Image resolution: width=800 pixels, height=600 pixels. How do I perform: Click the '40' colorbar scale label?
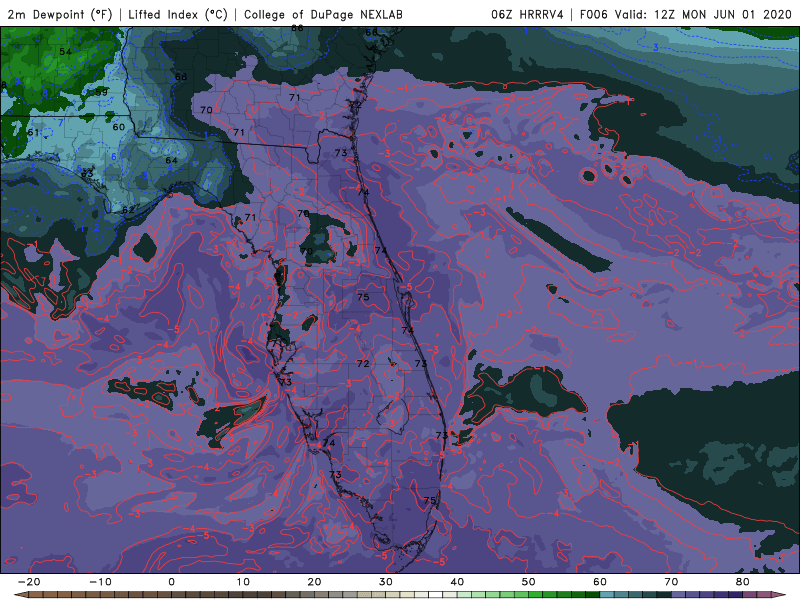click(457, 582)
